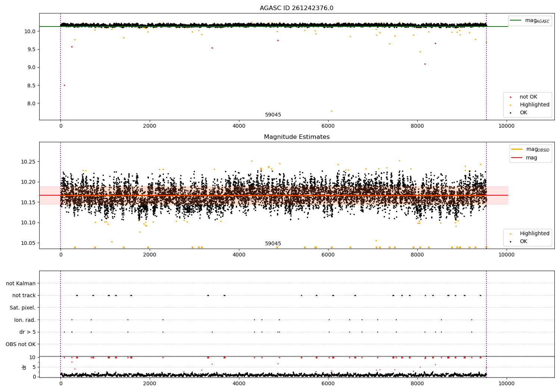This screenshot has width=560, height=392.
Task: Click the 9.0 y-axis tick label
Action: (x=31, y=68)
